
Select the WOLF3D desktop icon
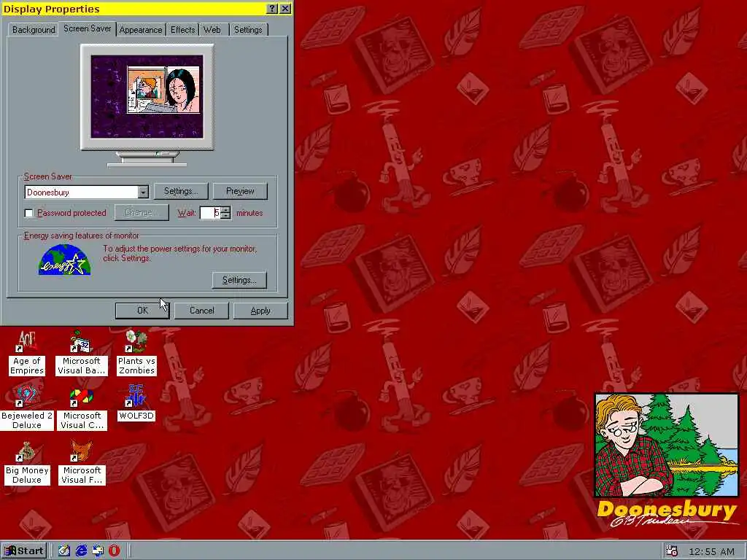pyautogui.click(x=136, y=403)
